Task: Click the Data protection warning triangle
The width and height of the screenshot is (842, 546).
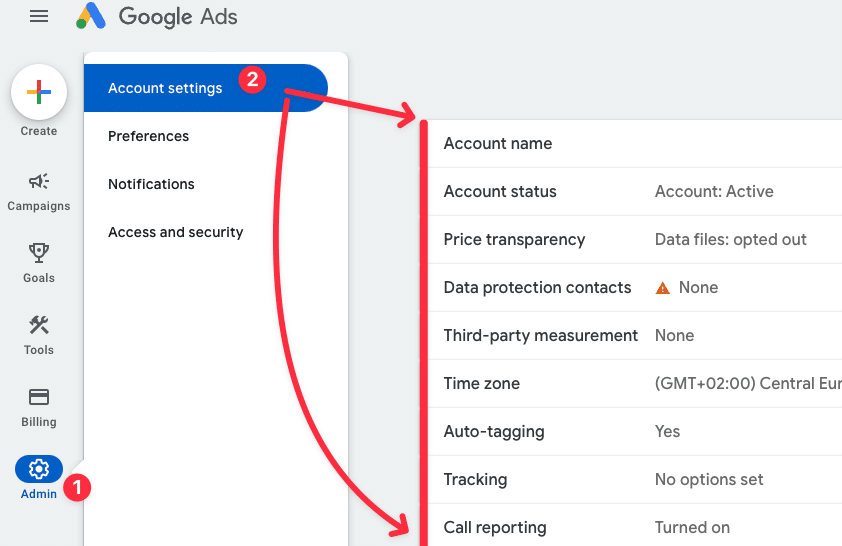Action: point(663,288)
